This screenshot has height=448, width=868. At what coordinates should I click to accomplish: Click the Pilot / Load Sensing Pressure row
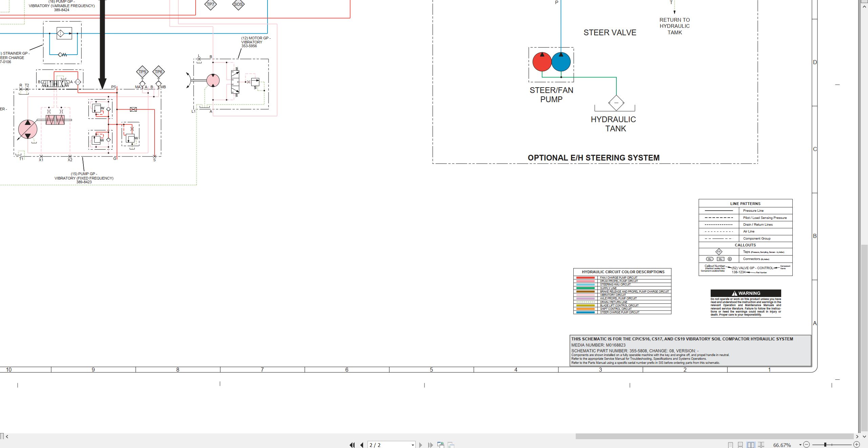pos(745,218)
